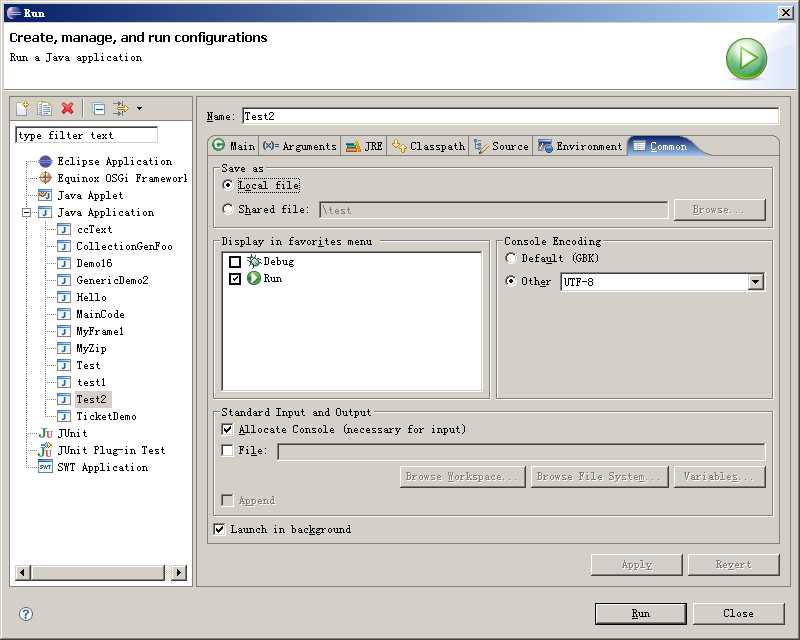Click the MyFrame1 configuration icon
Viewport: 800px width, 640px height.
64,331
